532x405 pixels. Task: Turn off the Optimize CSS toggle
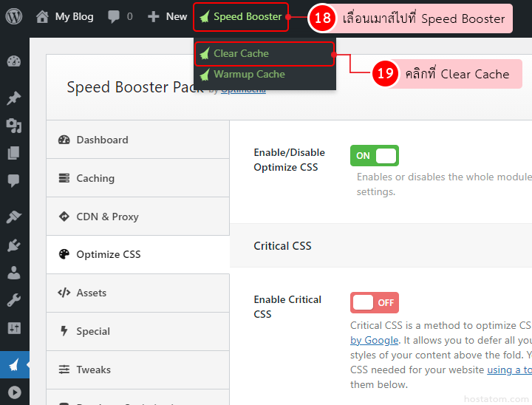coord(375,155)
